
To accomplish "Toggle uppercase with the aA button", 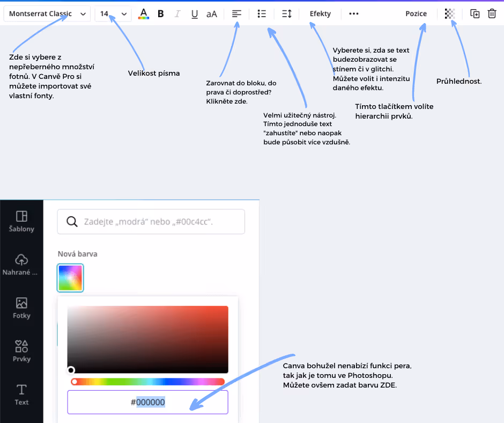I will (211, 13).
